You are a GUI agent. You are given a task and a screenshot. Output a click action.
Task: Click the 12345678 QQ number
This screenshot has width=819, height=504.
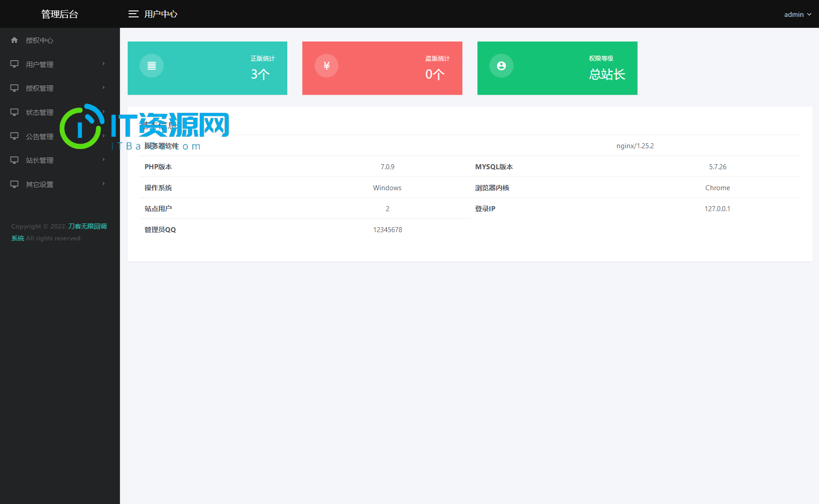[x=388, y=230]
